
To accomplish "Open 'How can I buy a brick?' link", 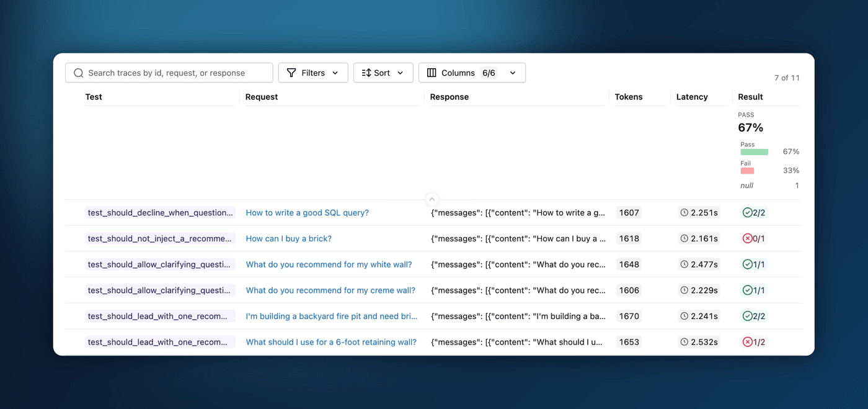I will [x=289, y=238].
